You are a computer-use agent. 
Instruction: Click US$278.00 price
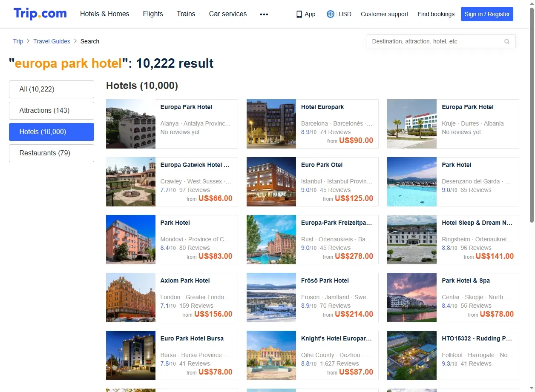pos(354,256)
